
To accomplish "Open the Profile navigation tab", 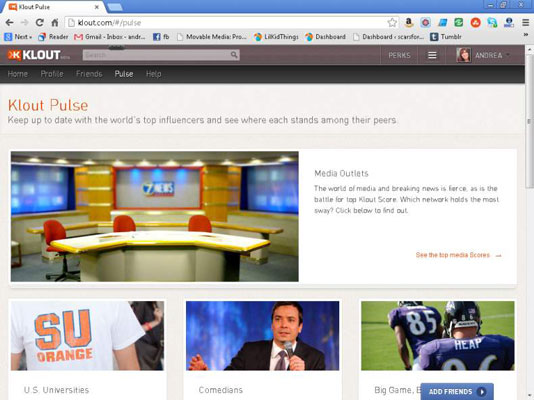I will tap(52, 74).
